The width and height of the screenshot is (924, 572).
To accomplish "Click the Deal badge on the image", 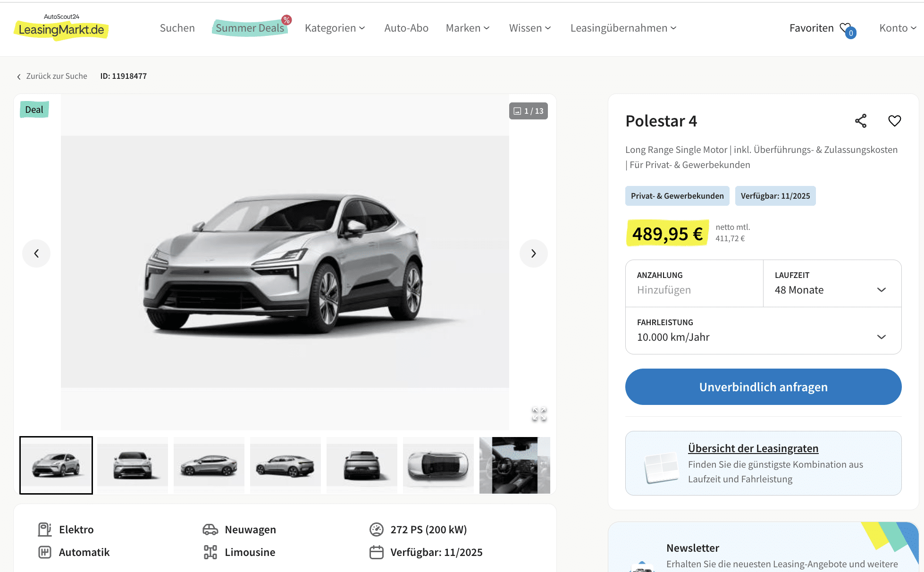I will pyautogui.click(x=34, y=109).
